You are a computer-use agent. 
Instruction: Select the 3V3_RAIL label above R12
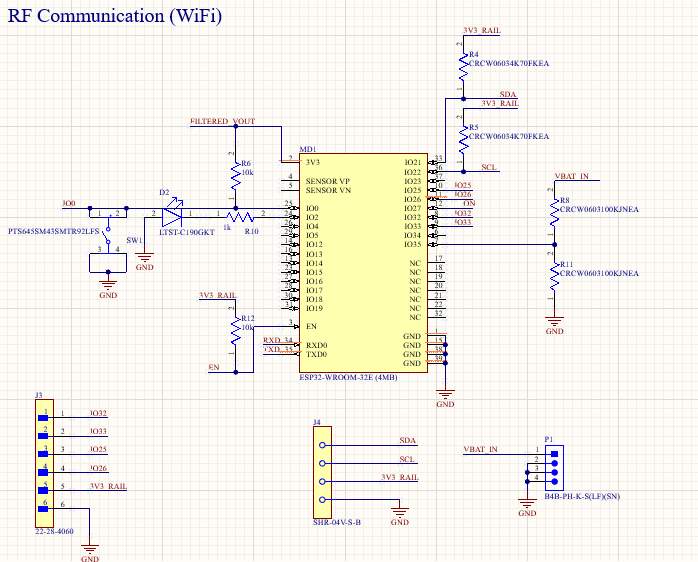[x=217, y=295]
